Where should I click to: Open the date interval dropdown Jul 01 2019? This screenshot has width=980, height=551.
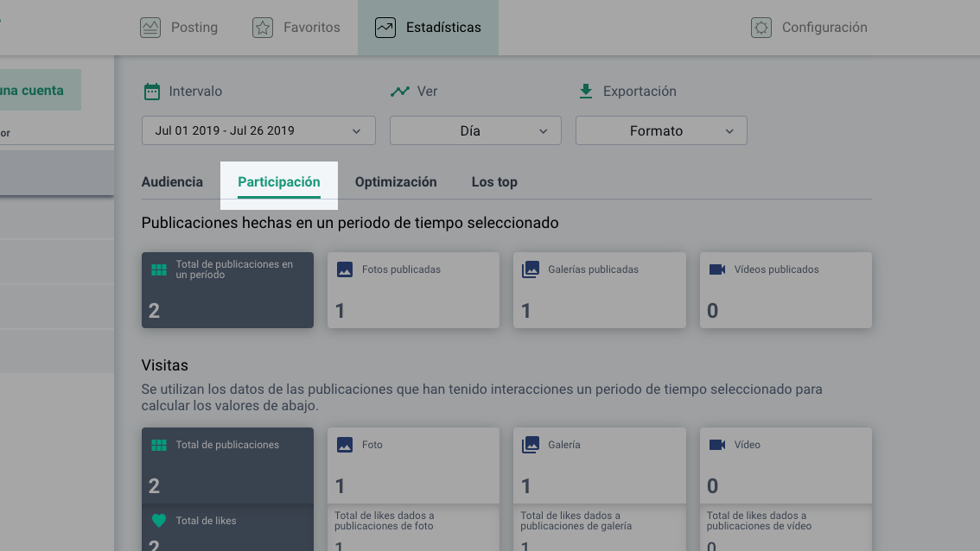click(258, 130)
